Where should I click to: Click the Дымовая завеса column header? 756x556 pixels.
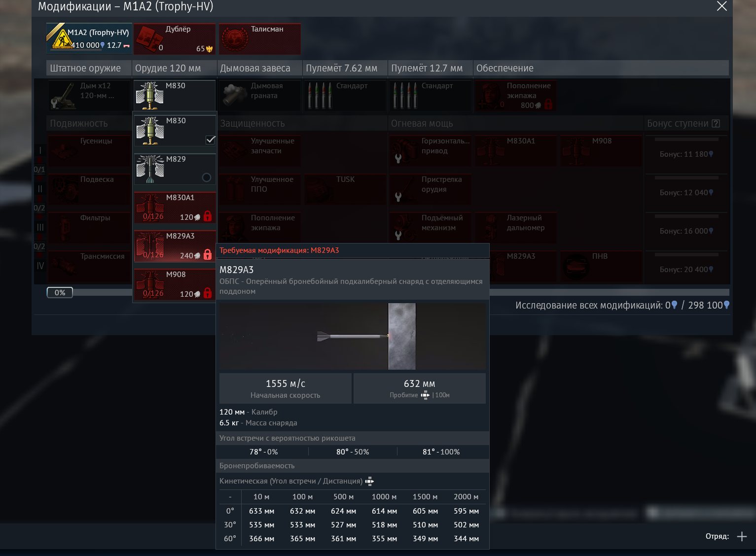[x=260, y=68]
